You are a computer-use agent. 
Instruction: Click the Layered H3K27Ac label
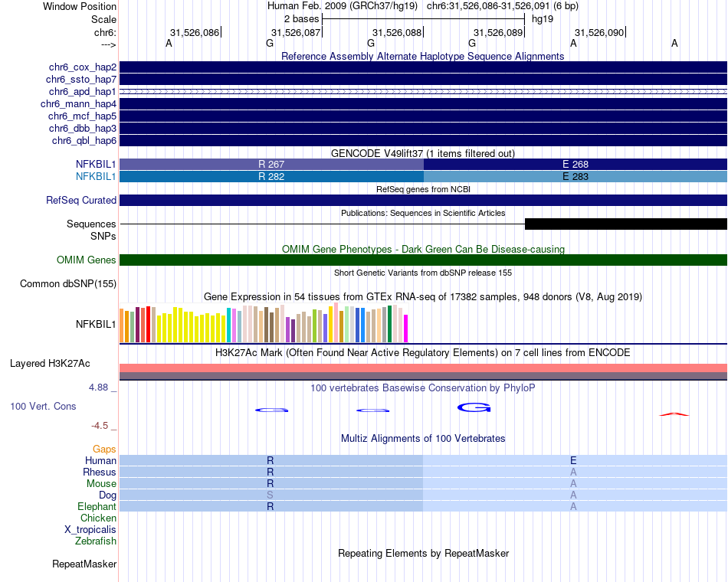[x=50, y=364]
